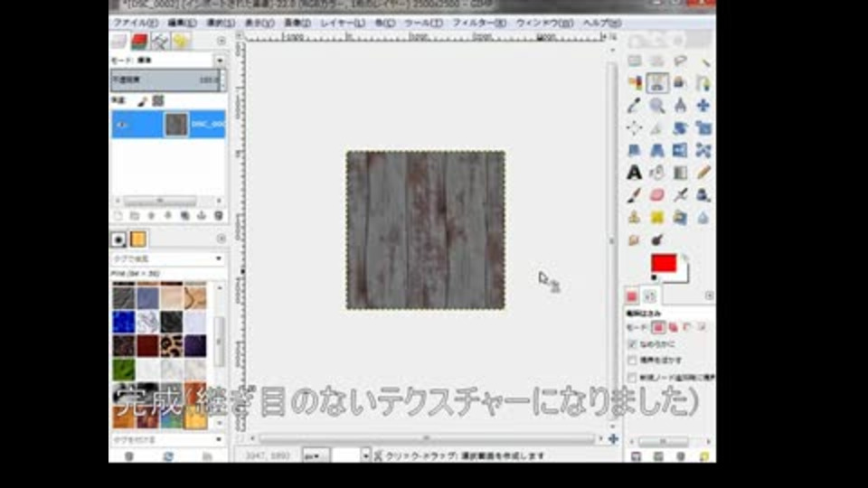This screenshot has height=488, width=868.
Task: Select the Heal tool
Action: 657,218
